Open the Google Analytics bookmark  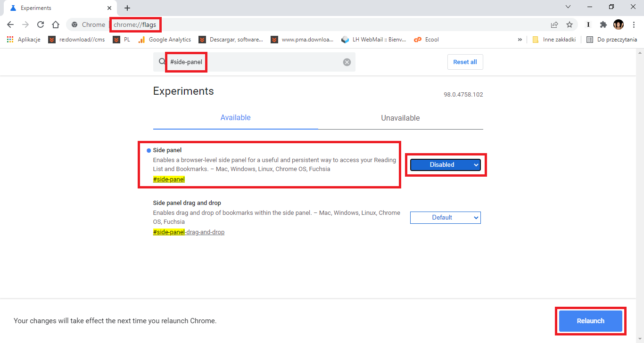point(165,40)
